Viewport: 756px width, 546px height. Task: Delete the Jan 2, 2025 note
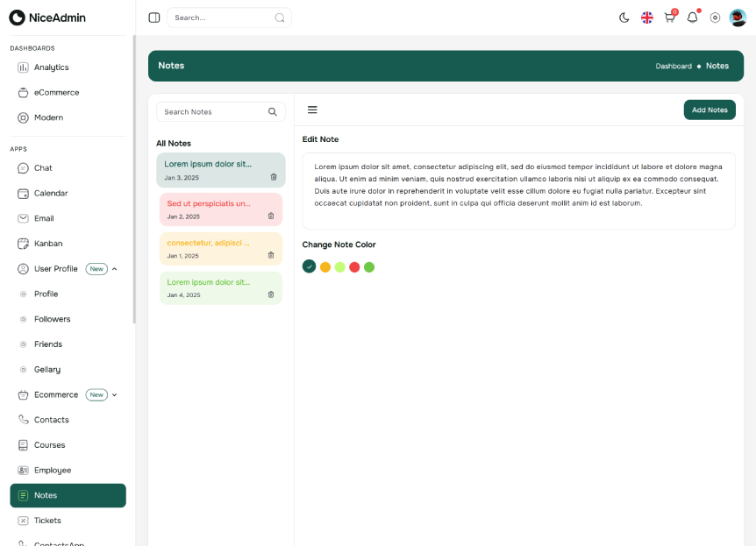coord(271,216)
